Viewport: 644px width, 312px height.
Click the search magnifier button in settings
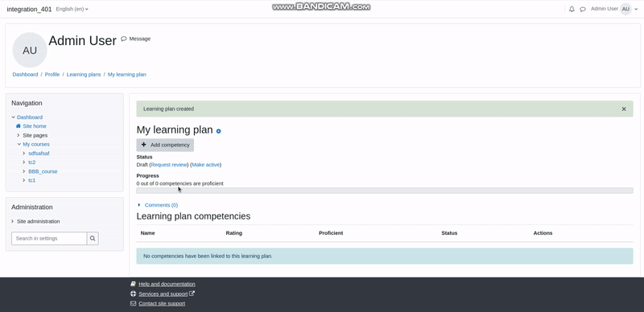point(93,239)
